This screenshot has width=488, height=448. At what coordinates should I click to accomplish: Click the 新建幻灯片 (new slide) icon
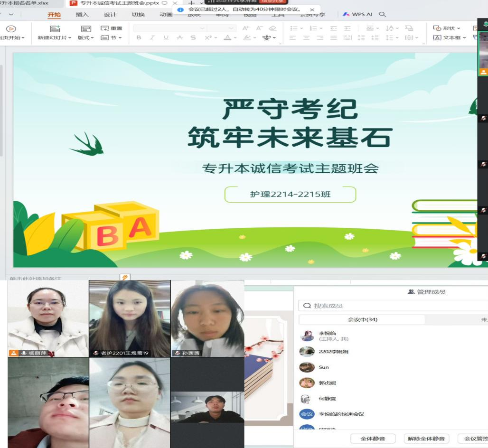(55, 28)
